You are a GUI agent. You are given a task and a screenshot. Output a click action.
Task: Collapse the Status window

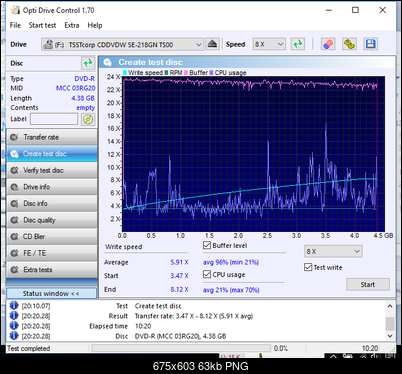[52, 293]
